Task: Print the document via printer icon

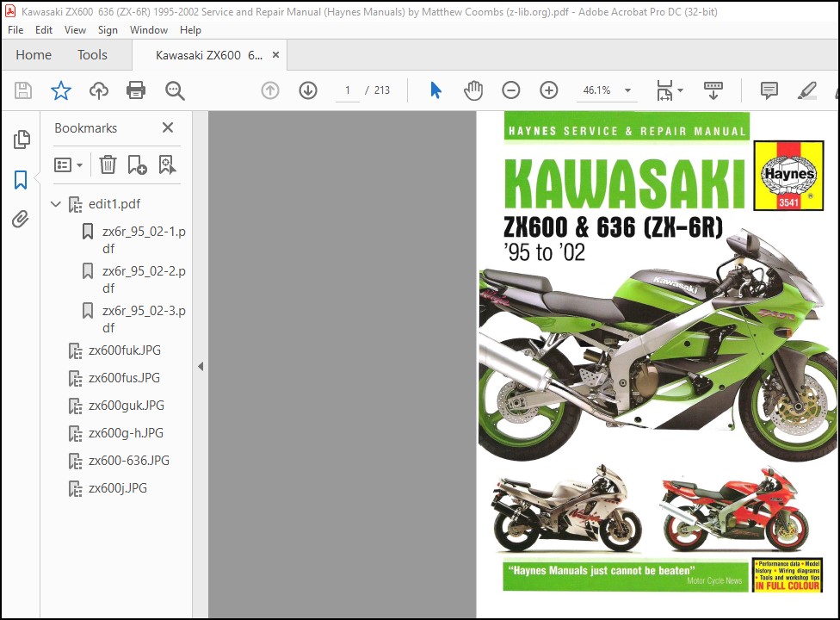Action: (136, 90)
